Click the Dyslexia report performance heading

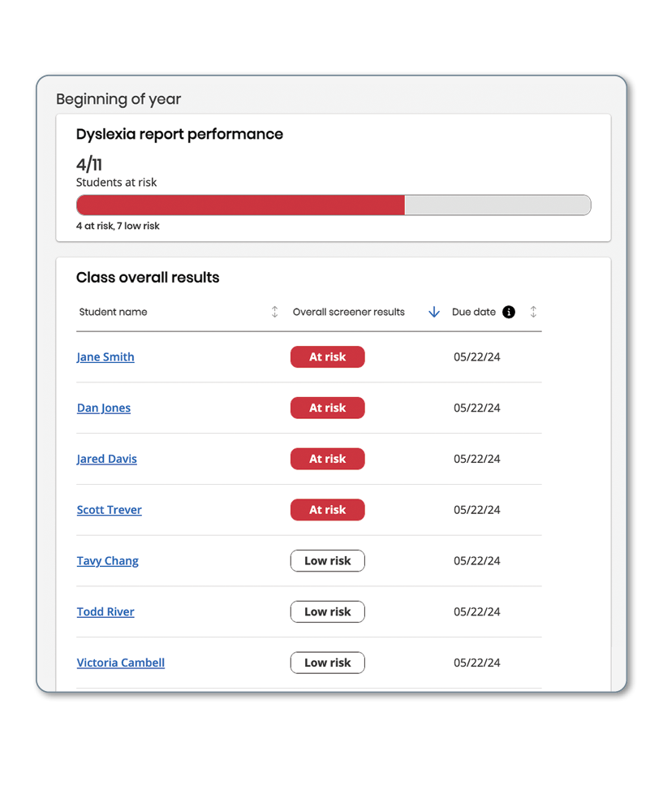click(x=179, y=135)
